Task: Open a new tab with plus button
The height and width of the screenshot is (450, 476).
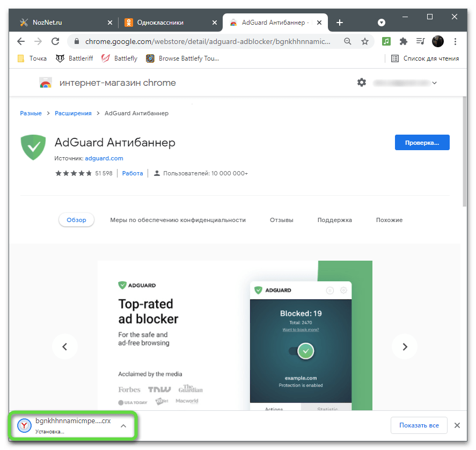Action: [340, 23]
